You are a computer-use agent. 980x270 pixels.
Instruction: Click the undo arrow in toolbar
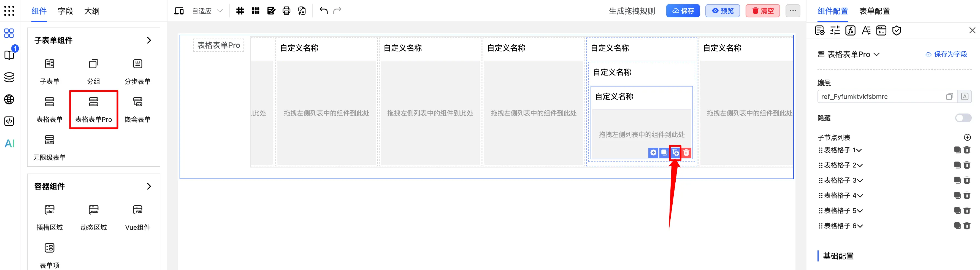click(323, 11)
